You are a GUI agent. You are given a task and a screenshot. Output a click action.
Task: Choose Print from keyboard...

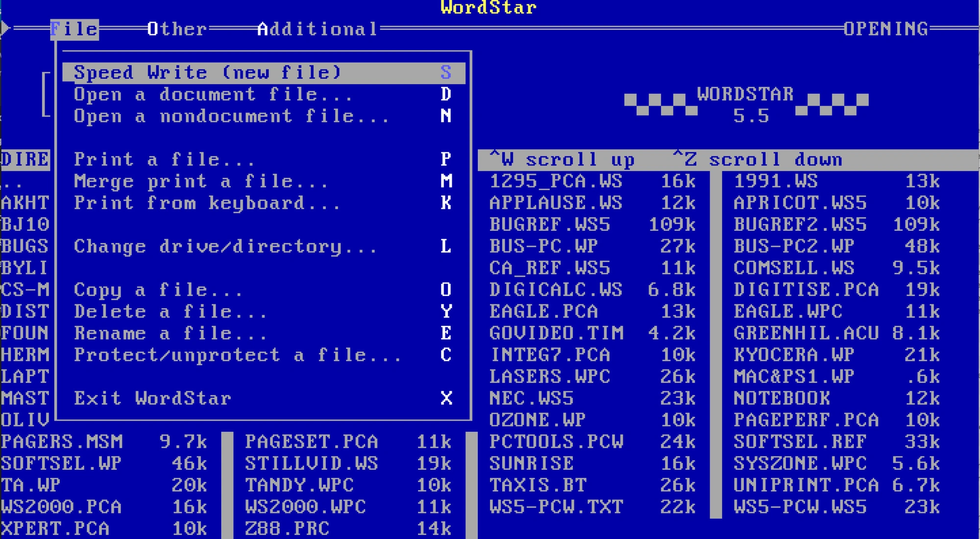click(264, 203)
